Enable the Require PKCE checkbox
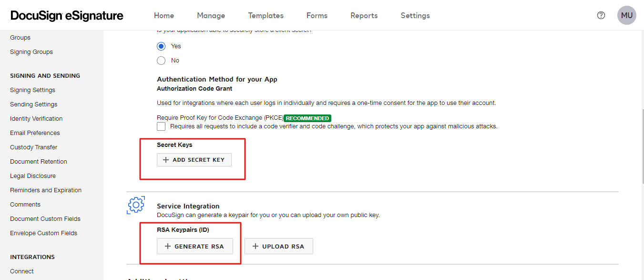Screen dimensions: 644x280 (x=161, y=126)
